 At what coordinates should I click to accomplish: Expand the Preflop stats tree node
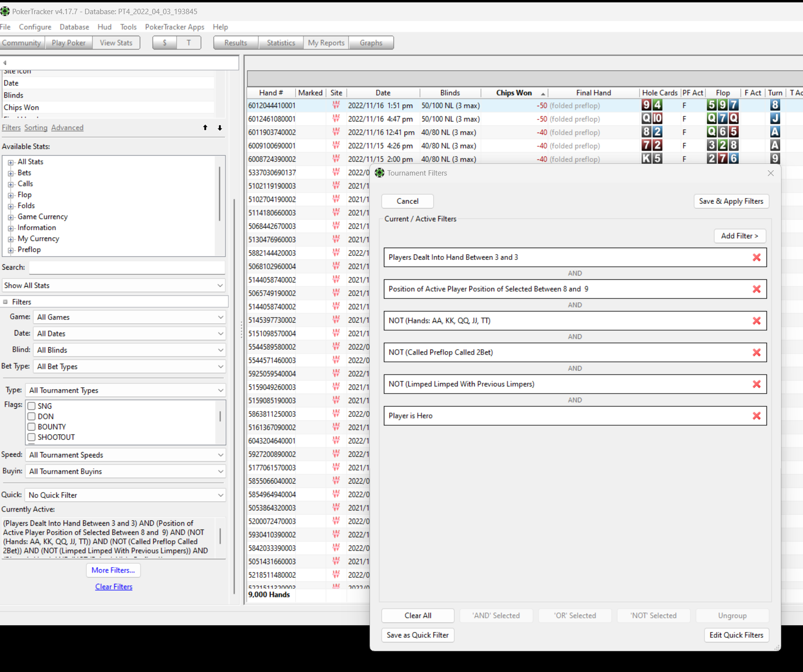coord(11,250)
